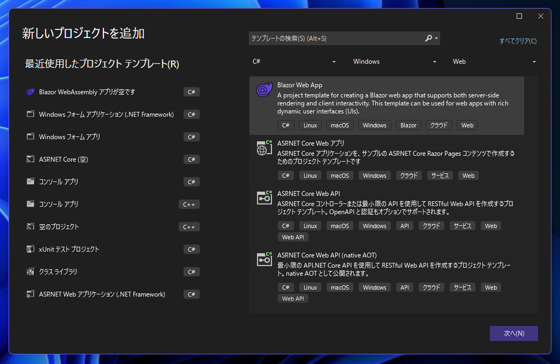This screenshot has width=560, height=364.
Task: Click the Web API tag under native AOT template
Action: (293, 299)
